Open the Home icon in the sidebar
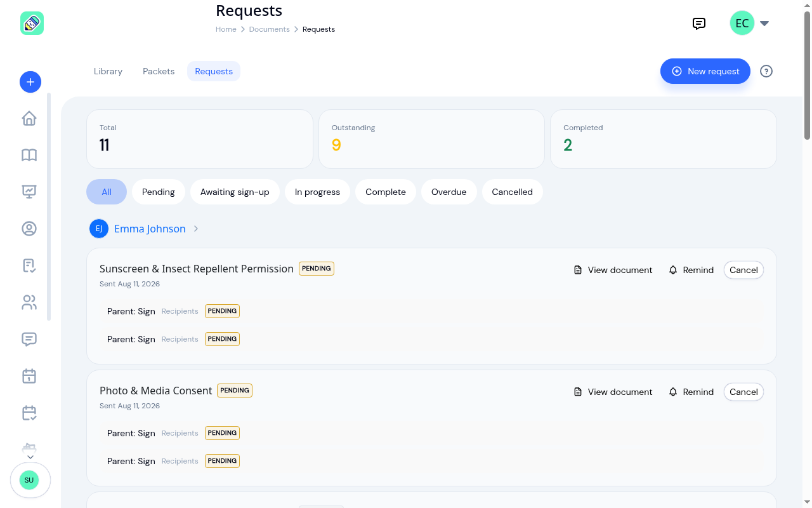 pos(29,119)
